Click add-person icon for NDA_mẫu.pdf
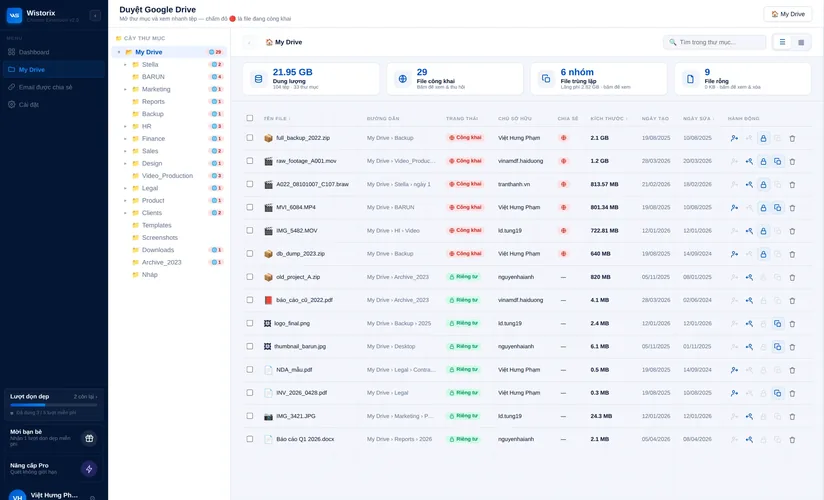This screenshot has width=824, height=500. coord(734,370)
